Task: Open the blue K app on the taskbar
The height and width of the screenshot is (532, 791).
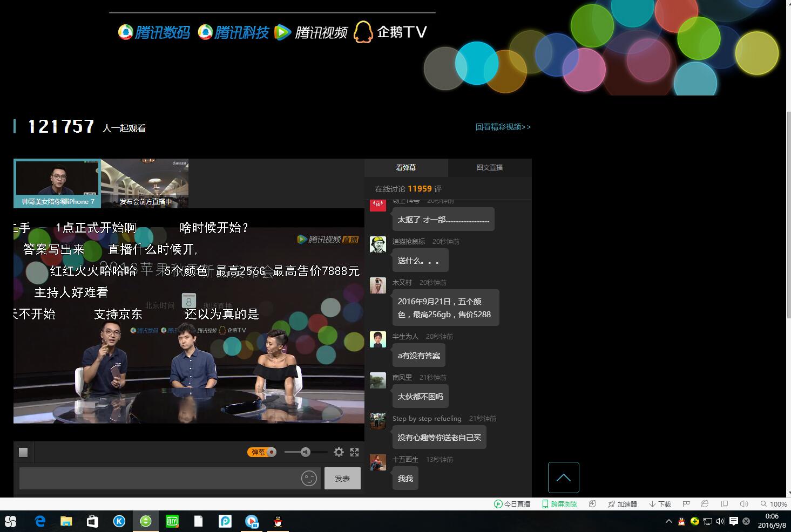Action: coord(119,521)
